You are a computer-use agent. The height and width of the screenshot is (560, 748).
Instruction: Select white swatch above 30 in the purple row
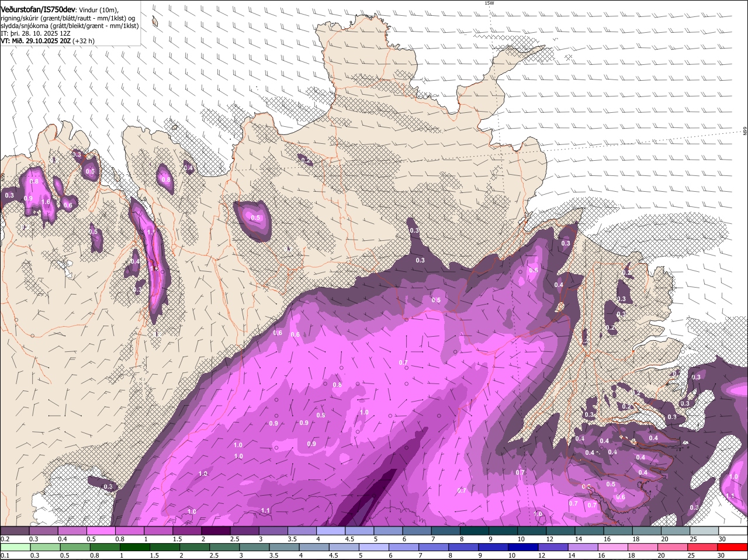(x=733, y=531)
